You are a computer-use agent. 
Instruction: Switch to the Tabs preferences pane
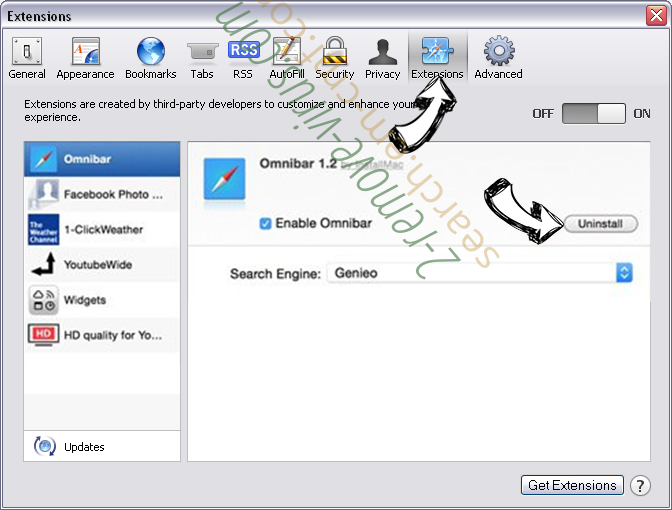202,58
